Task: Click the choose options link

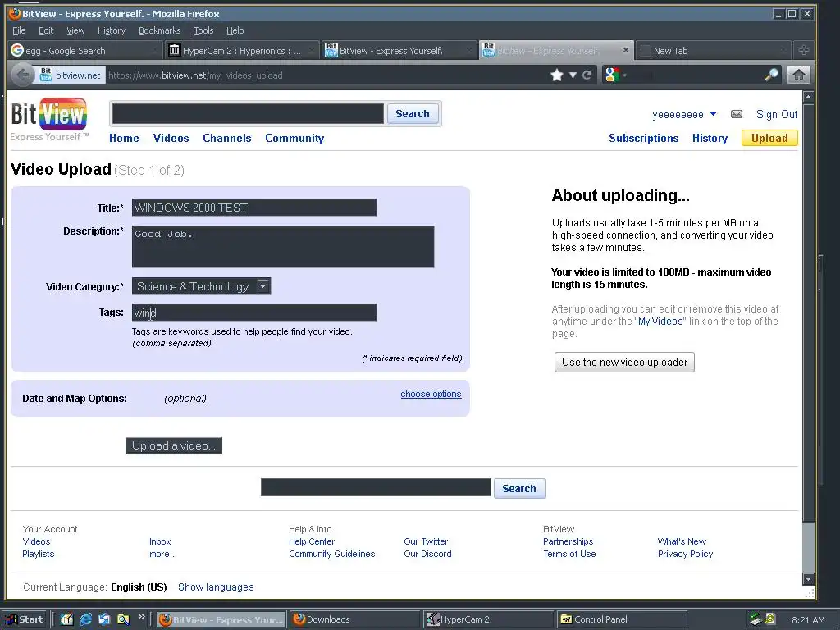Action: tap(431, 394)
